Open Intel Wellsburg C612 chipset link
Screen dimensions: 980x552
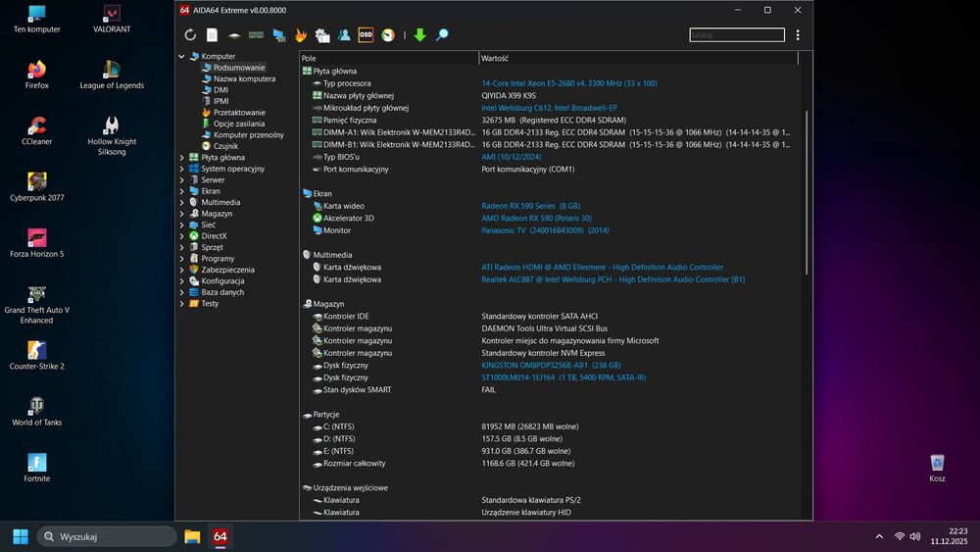click(549, 108)
